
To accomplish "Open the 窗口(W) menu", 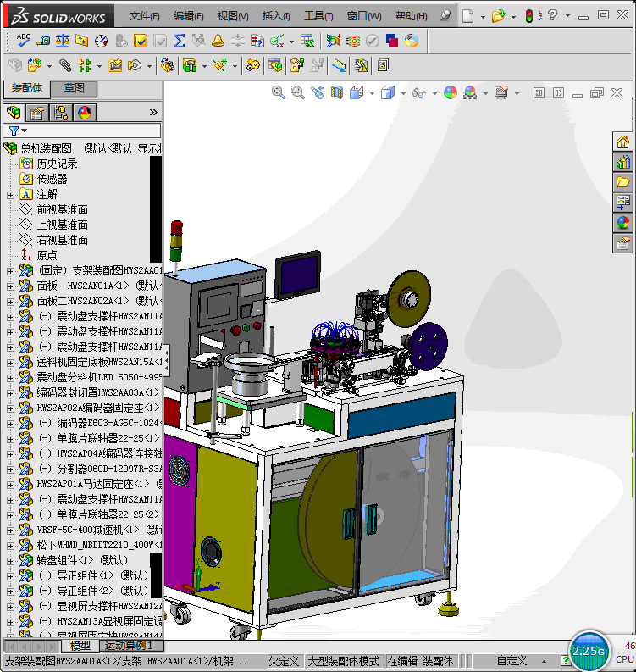I will [364, 16].
